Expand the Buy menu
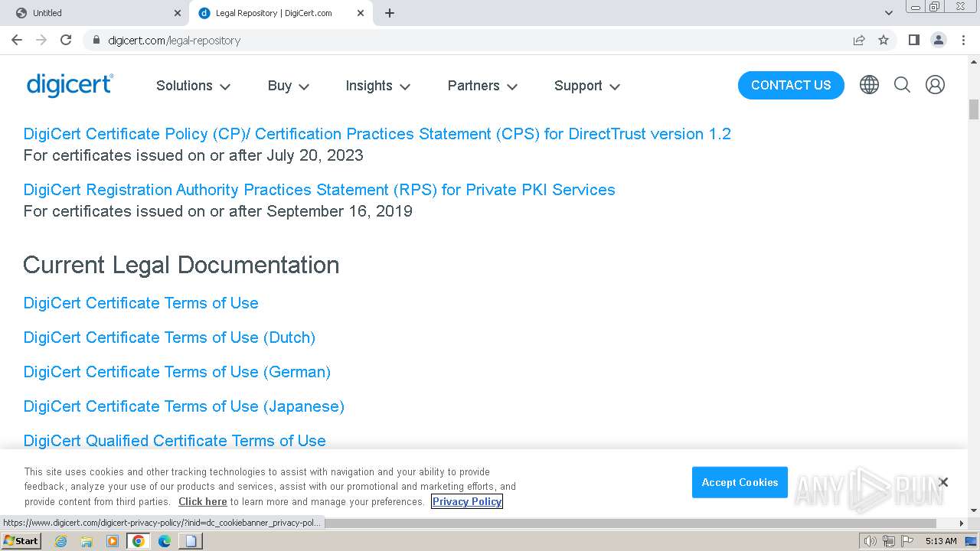Image resolution: width=980 pixels, height=551 pixels. point(289,86)
